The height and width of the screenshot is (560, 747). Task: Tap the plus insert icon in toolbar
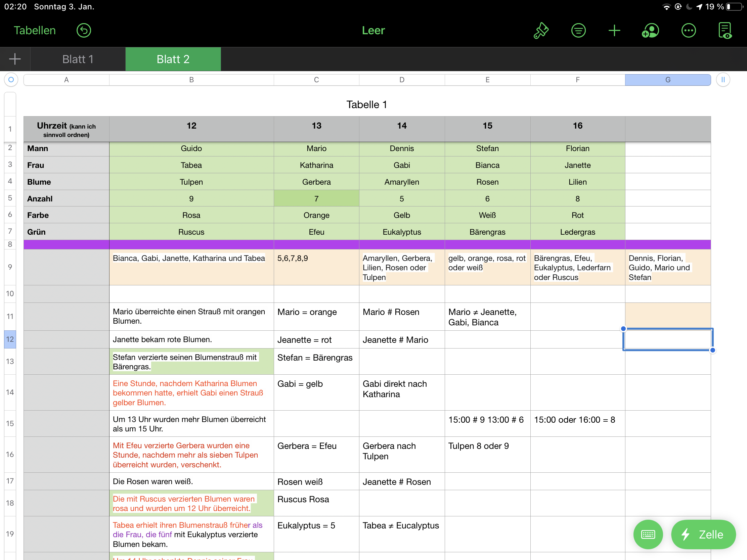[614, 30]
